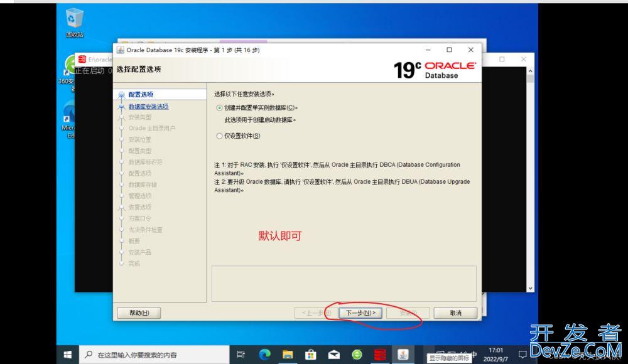
Task: Click 概要 step in sidebar
Action: 134,241
